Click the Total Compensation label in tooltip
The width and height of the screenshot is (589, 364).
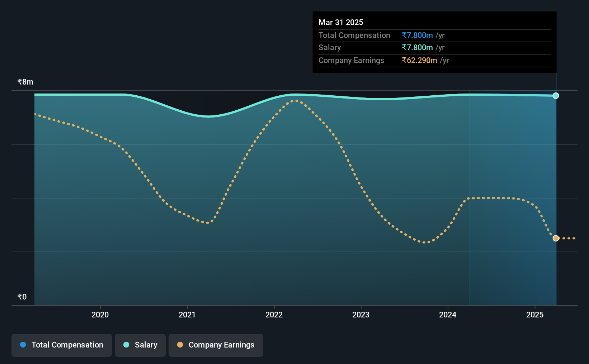pyautogui.click(x=354, y=35)
